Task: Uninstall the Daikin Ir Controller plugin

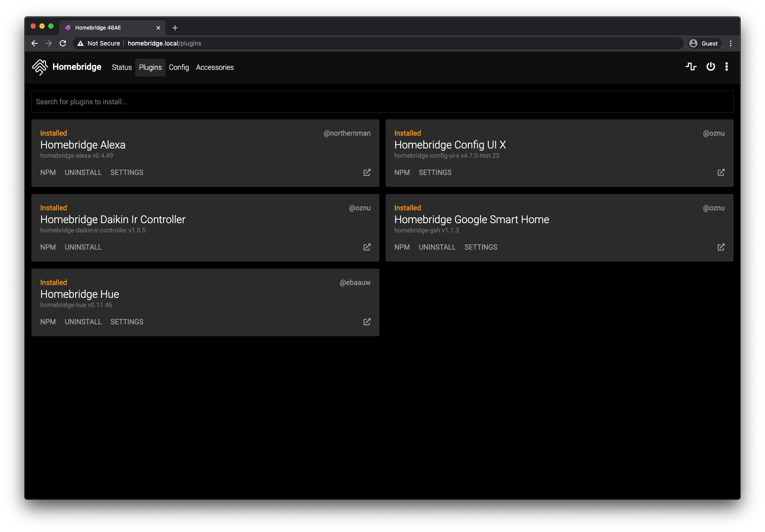Action: click(x=83, y=247)
